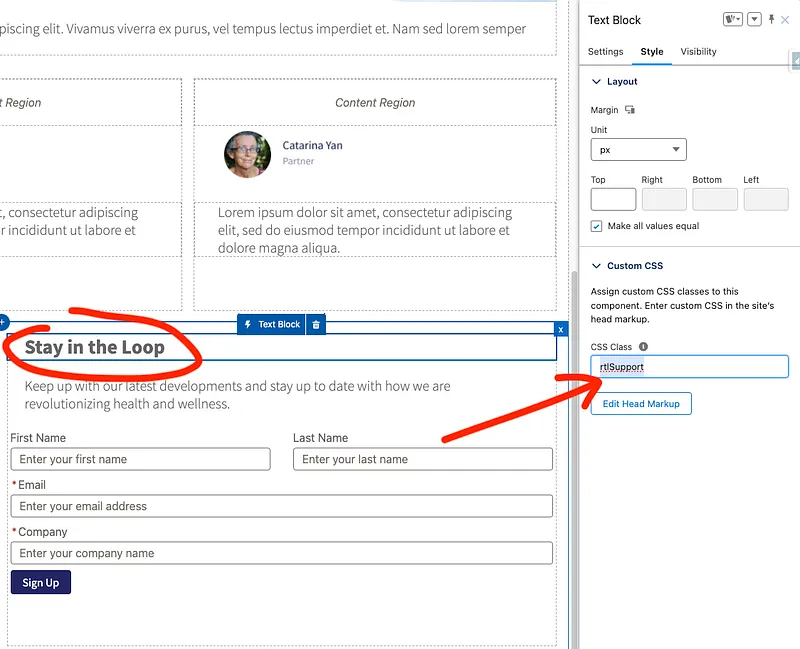The width and height of the screenshot is (800, 649).
Task: Click the responsive device icon beside Margin
Action: (x=630, y=110)
